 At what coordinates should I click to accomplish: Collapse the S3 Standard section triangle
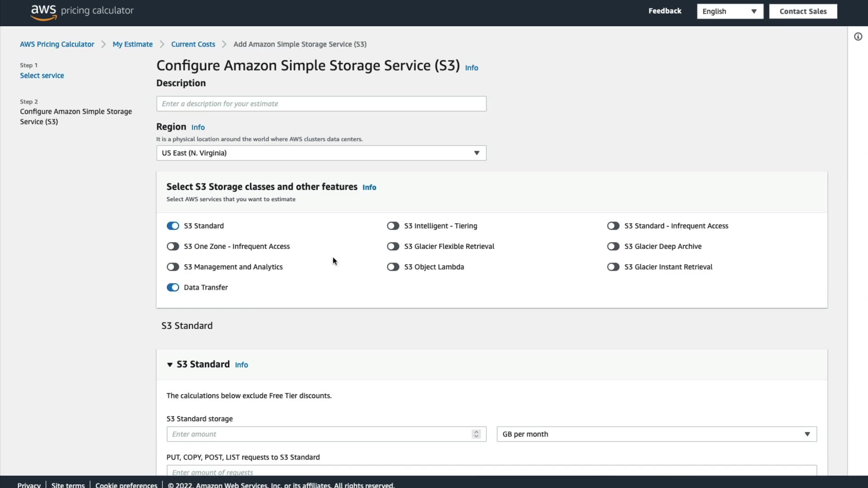[x=170, y=365]
